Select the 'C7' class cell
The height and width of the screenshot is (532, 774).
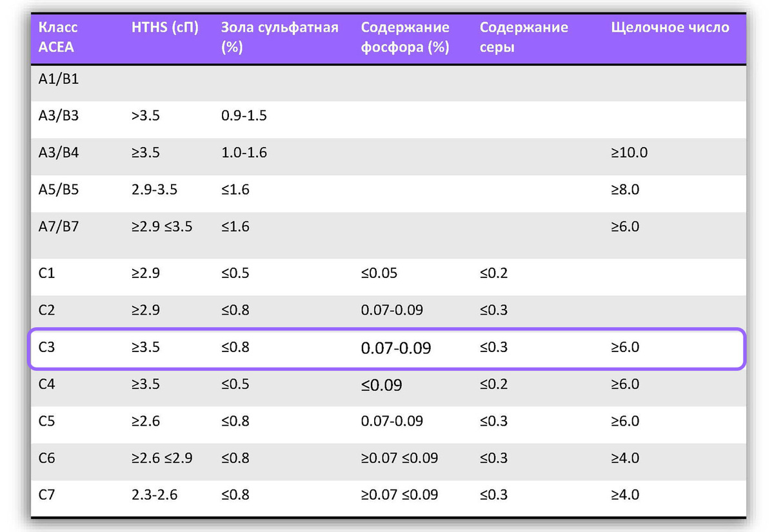click(x=46, y=495)
